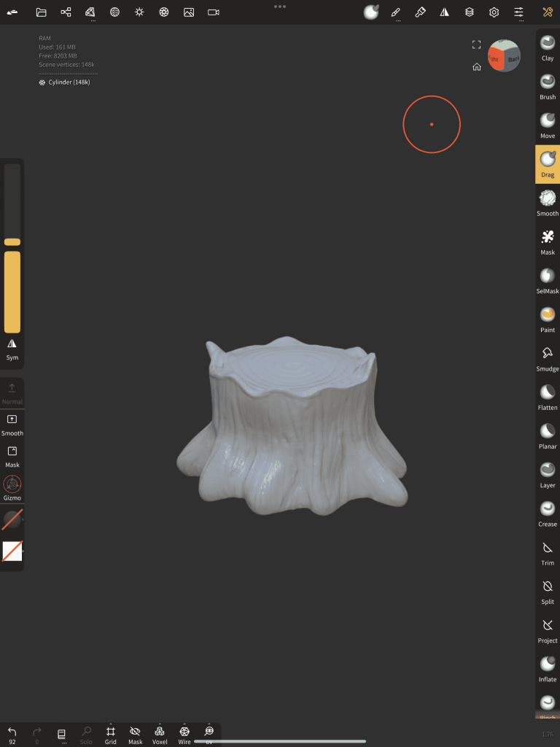The height and width of the screenshot is (747, 560).
Task: Open the Files folder menu
Action: (x=41, y=12)
